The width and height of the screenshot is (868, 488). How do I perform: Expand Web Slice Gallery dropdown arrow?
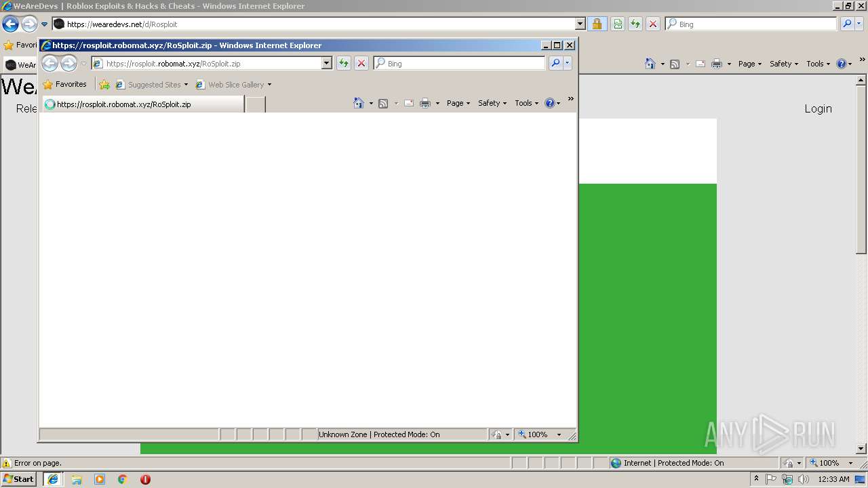pyautogui.click(x=269, y=85)
